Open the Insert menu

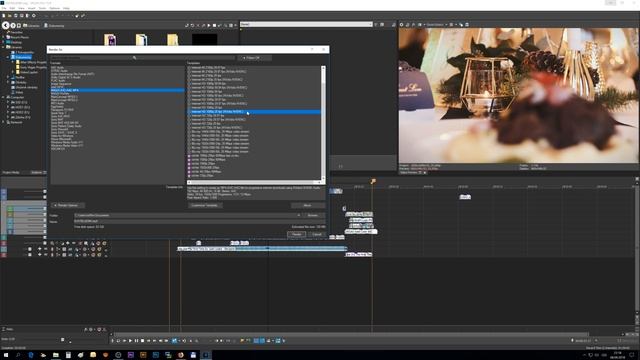tap(31, 8)
